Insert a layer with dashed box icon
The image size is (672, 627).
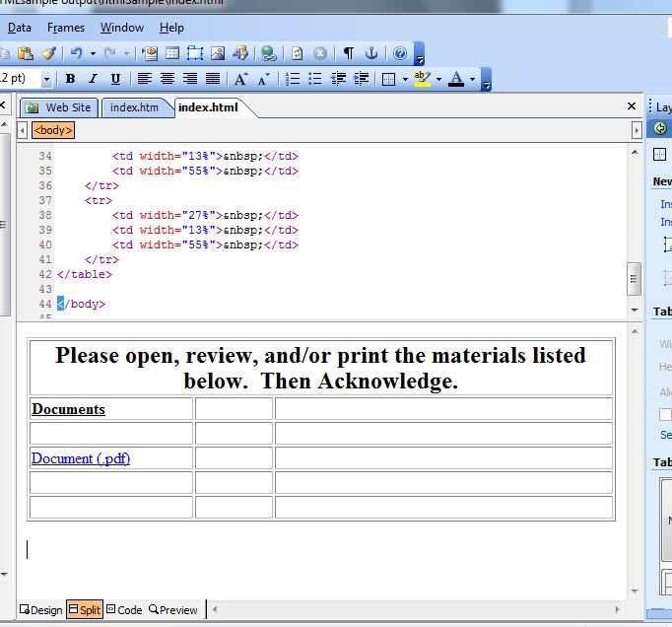pos(195,53)
